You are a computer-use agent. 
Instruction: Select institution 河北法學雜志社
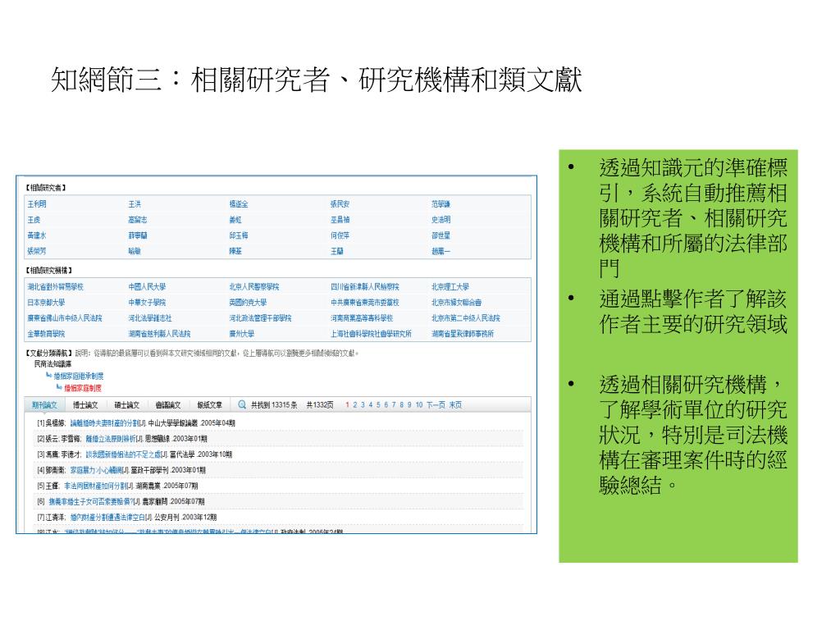(150, 317)
